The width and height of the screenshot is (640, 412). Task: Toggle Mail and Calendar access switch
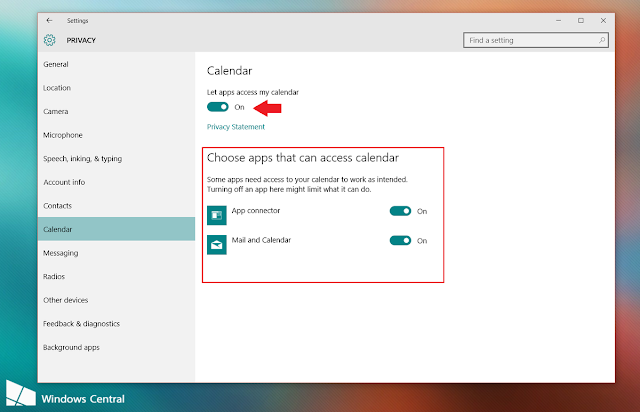(x=400, y=241)
